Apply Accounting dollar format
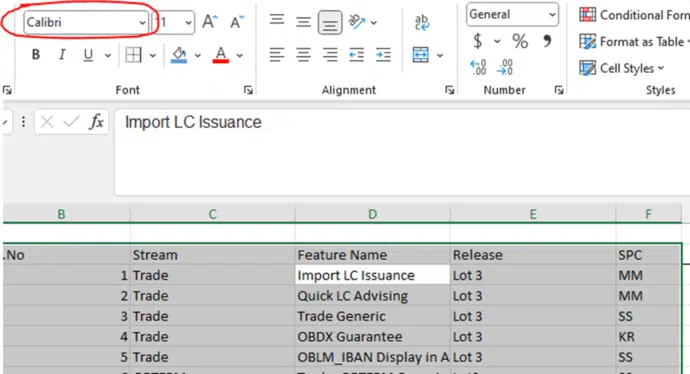The image size is (690, 374). pos(478,41)
